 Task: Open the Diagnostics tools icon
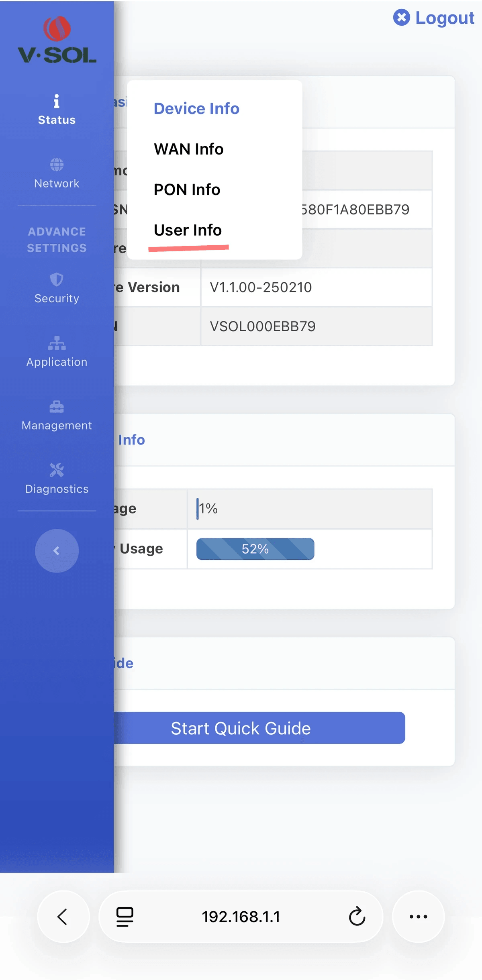click(57, 470)
